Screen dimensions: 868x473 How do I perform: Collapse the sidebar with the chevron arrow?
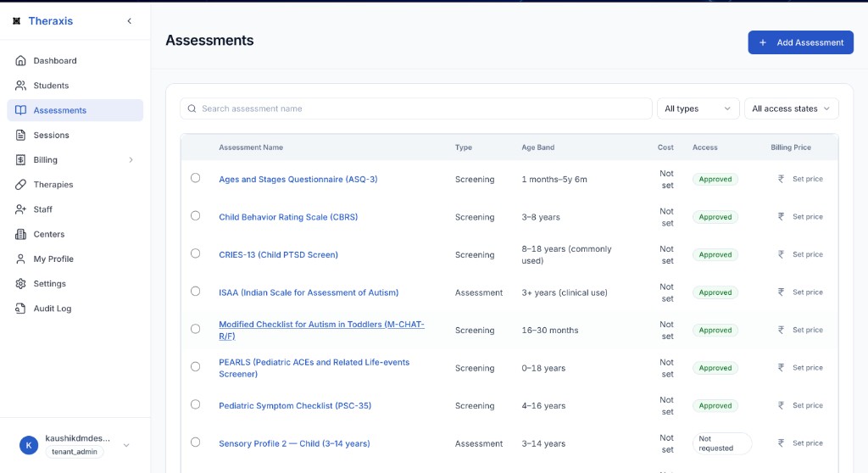130,21
